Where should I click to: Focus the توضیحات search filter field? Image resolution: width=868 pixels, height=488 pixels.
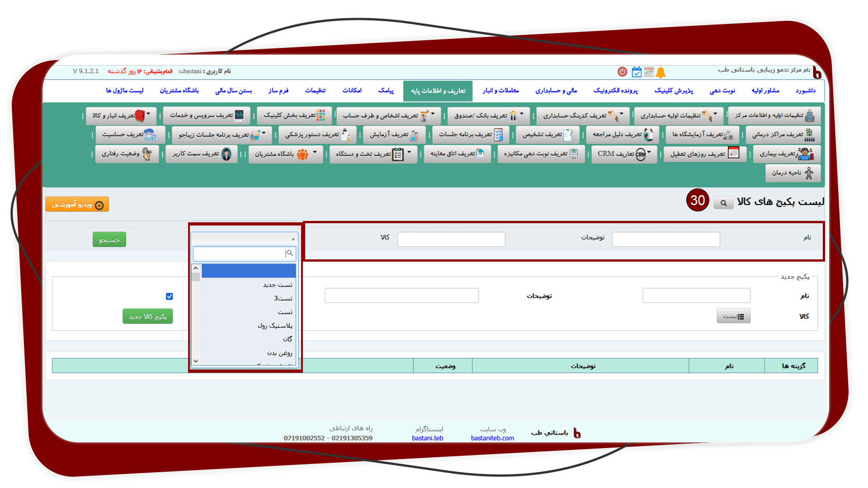(x=451, y=239)
